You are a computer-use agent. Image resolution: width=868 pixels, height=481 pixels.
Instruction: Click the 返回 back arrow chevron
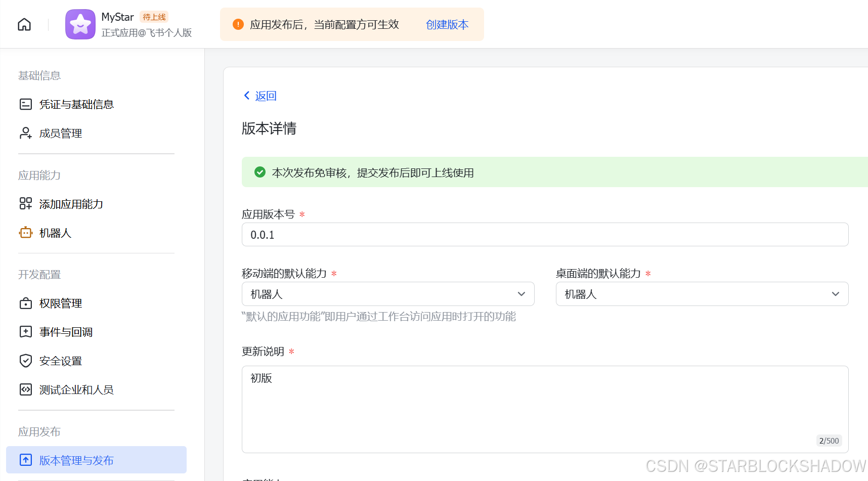pyautogui.click(x=247, y=95)
